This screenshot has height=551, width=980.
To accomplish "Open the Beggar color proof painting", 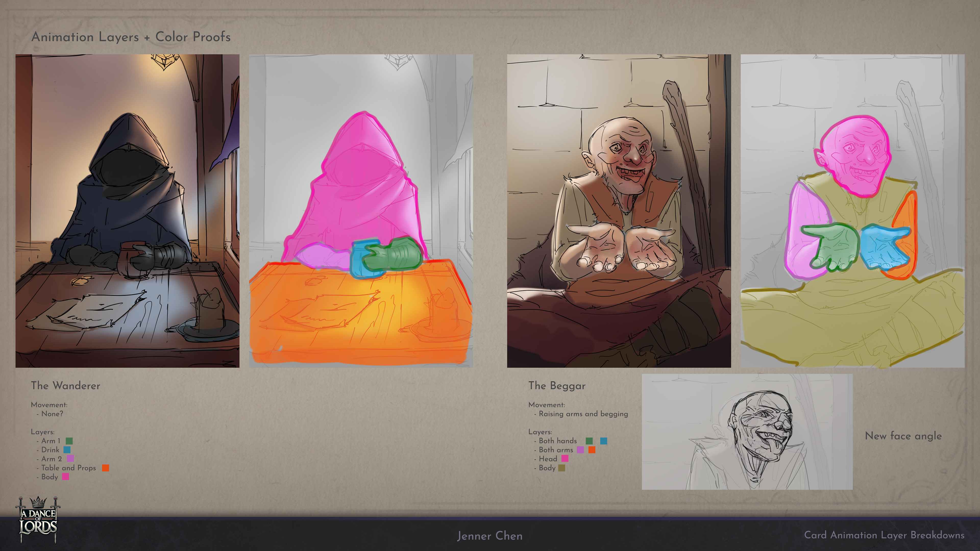I will pyautogui.click(x=619, y=211).
